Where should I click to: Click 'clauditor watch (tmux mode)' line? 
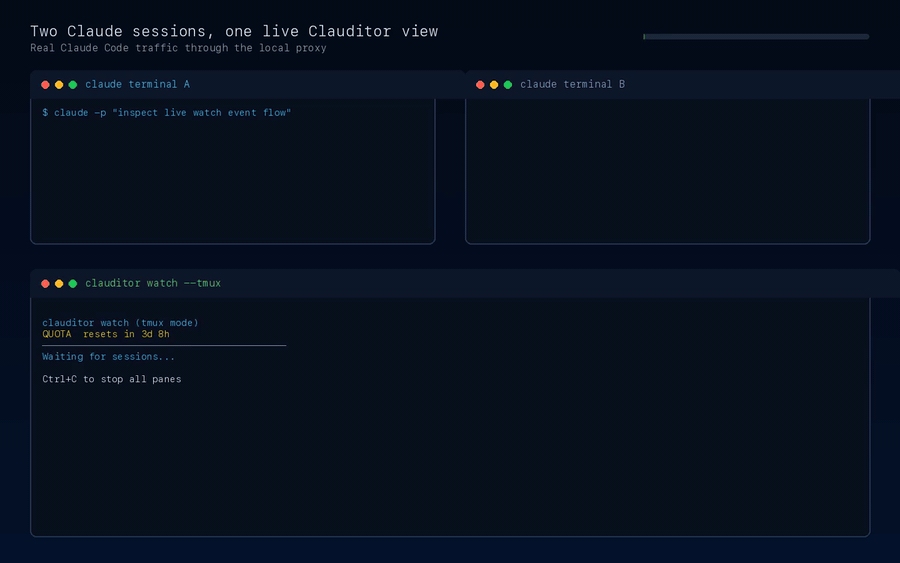click(120, 323)
